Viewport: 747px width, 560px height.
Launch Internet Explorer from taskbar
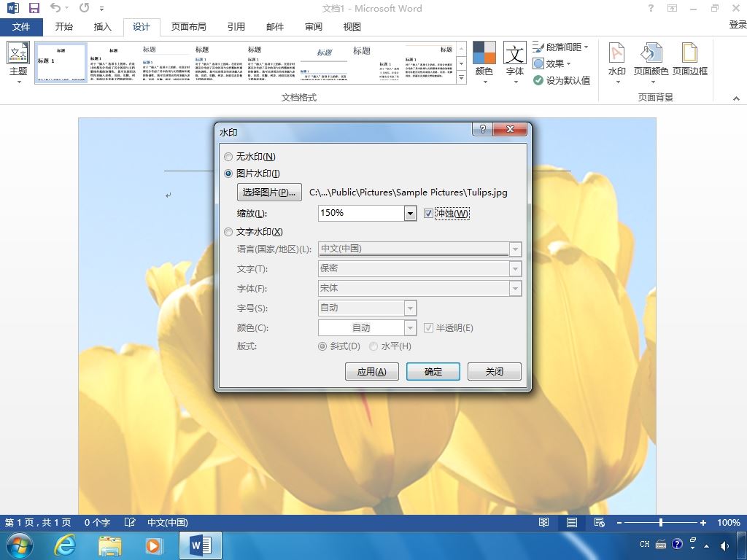[x=65, y=545]
